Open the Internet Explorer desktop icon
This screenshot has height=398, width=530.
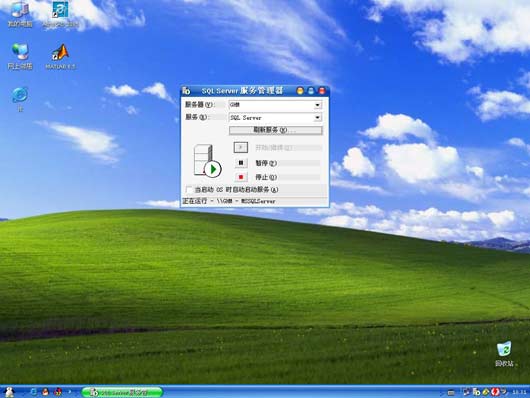click(x=20, y=99)
